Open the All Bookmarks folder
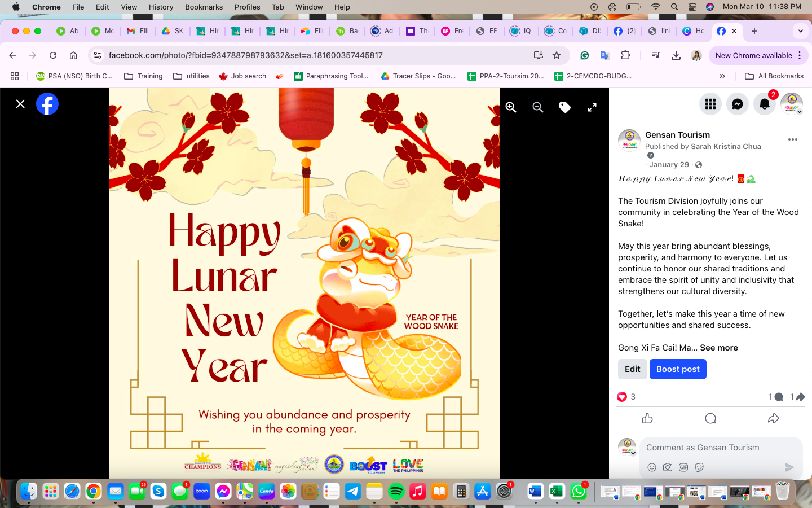The height and width of the screenshot is (508, 812). [774, 76]
